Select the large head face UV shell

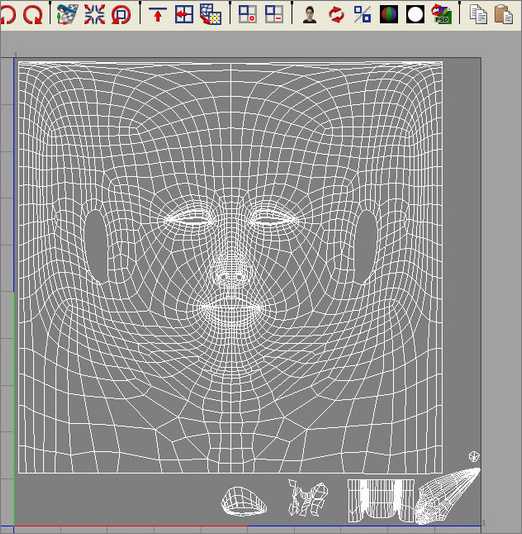click(x=231, y=267)
